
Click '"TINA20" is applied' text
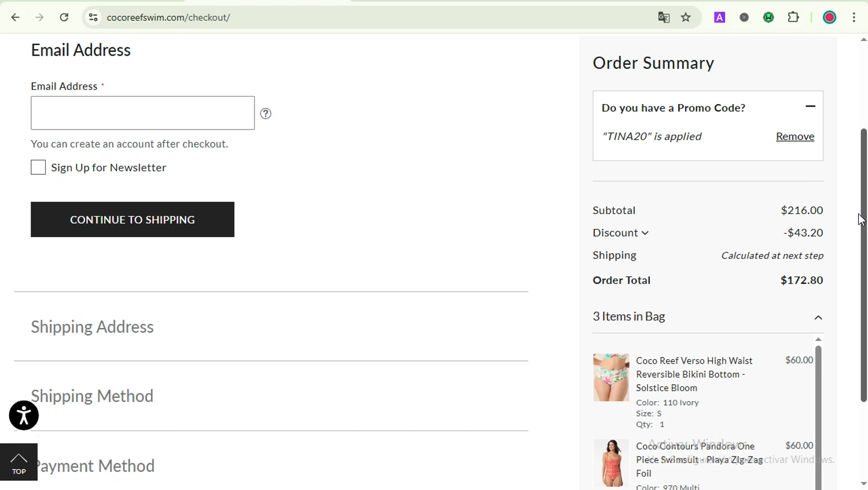coord(652,137)
